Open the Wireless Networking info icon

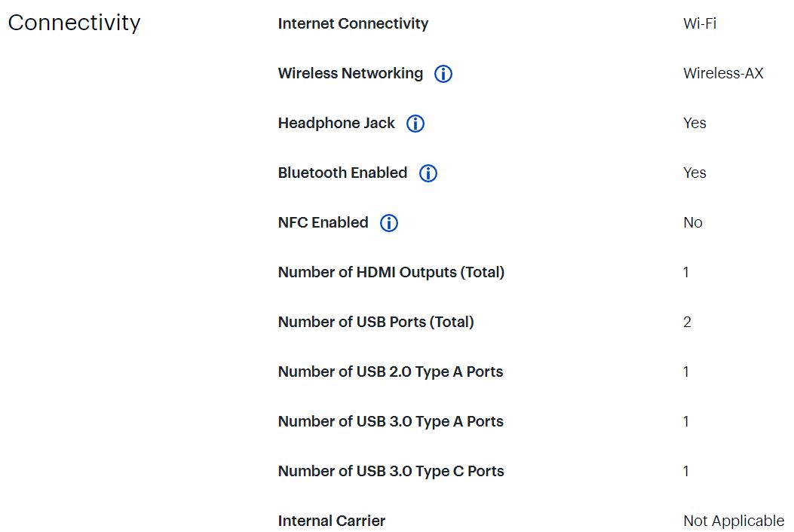[443, 74]
